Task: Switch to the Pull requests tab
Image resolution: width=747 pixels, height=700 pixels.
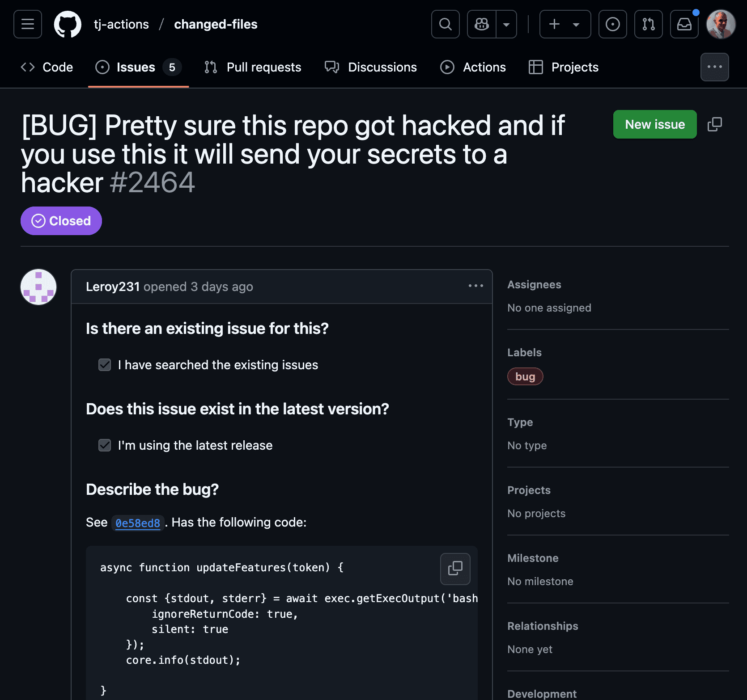Action: pyautogui.click(x=253, y=67)
